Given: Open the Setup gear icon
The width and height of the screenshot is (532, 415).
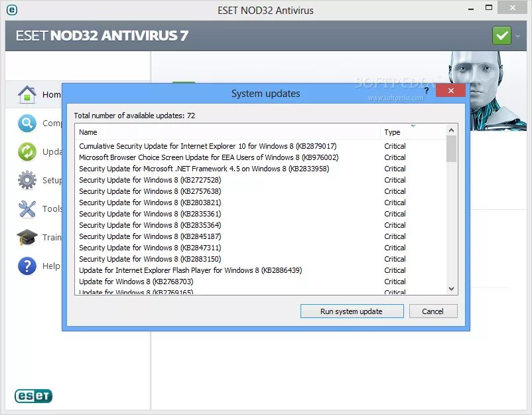Looking at the screenshot, I should coord(27,180).
